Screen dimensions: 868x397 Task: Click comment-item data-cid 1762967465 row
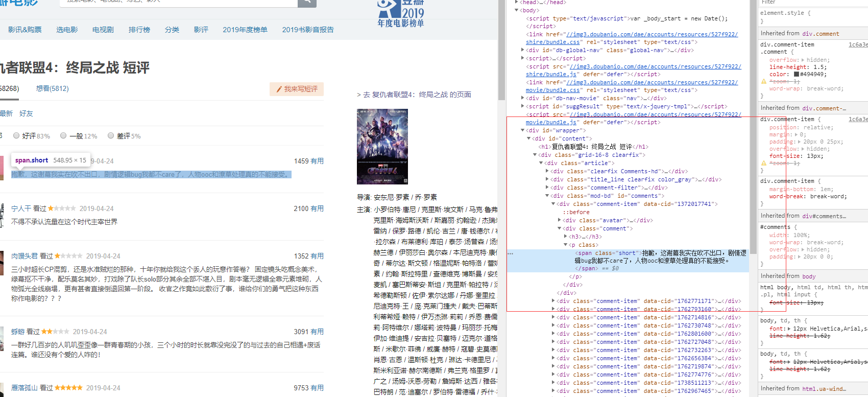pos(648,391)
